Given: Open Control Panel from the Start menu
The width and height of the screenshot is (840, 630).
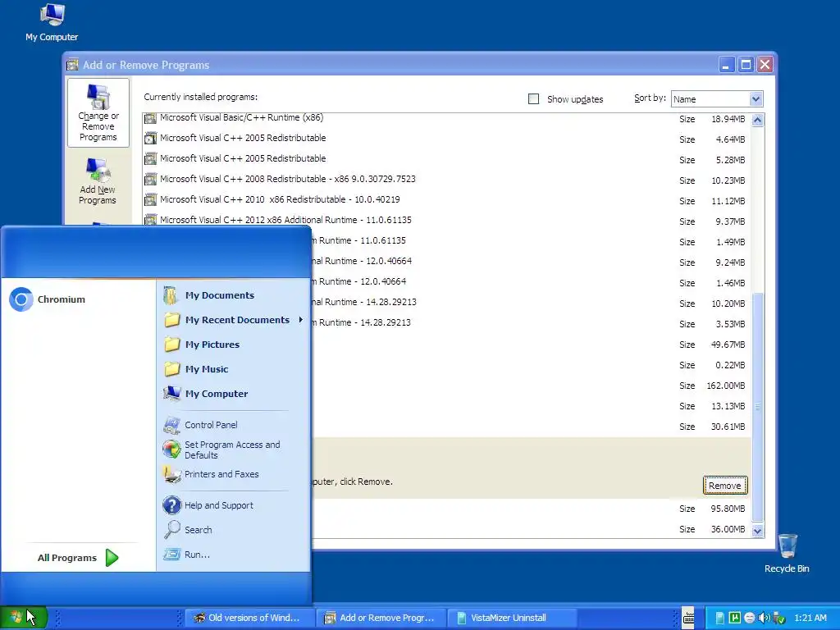Looking at the screenshot, I should 211,425.
